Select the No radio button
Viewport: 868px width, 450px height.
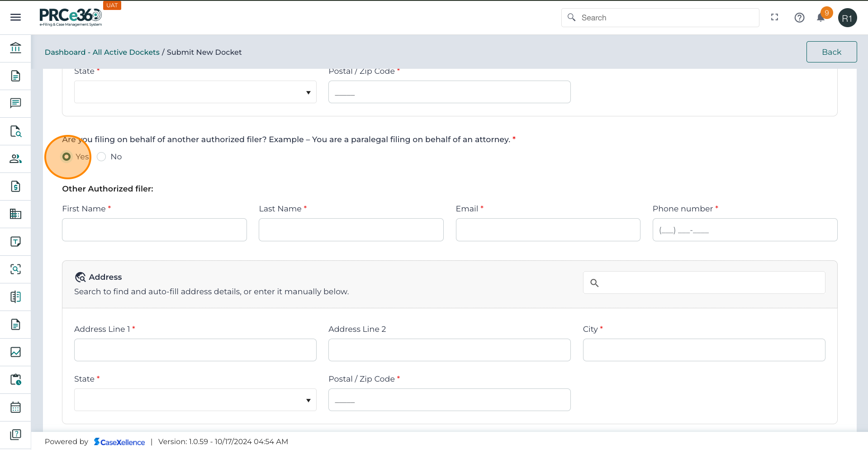101,157
